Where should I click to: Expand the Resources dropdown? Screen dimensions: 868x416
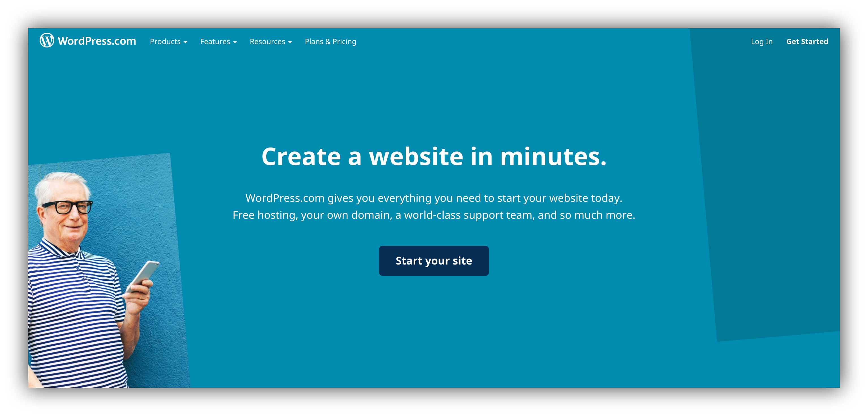tap(270, 42)
